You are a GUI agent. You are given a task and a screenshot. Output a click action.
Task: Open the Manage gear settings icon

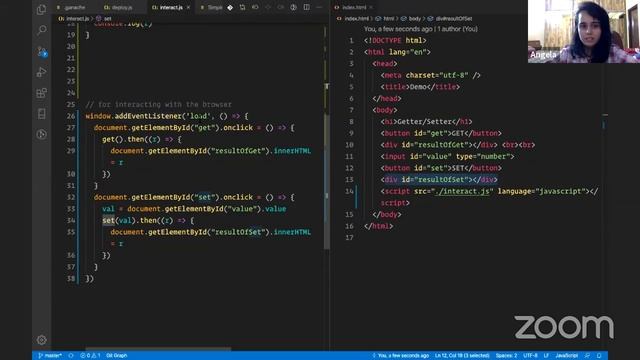(x=42, y=340)
